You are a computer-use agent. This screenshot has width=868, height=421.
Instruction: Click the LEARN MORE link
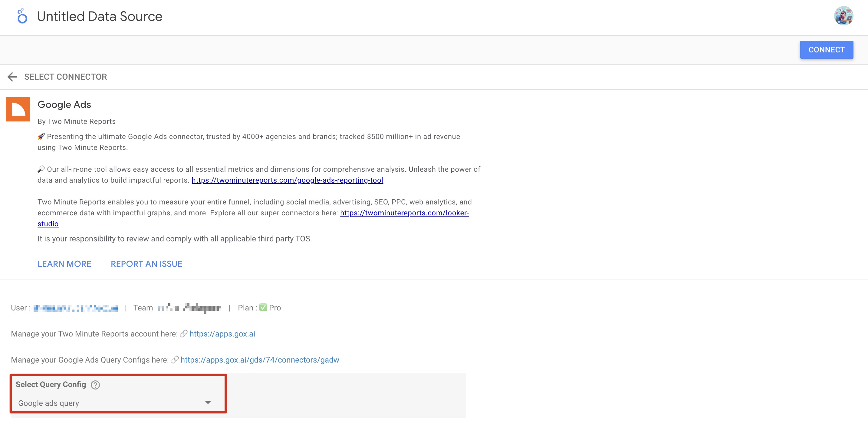click(64, 264)
